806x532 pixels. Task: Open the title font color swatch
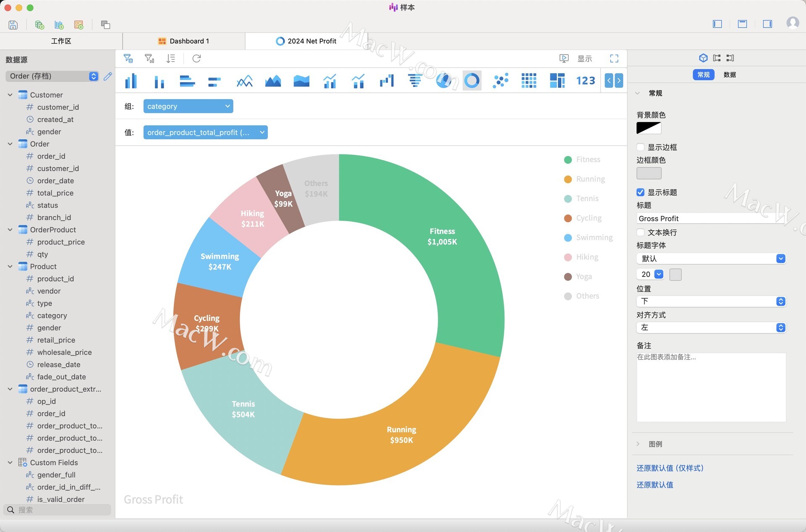point(675,274)
